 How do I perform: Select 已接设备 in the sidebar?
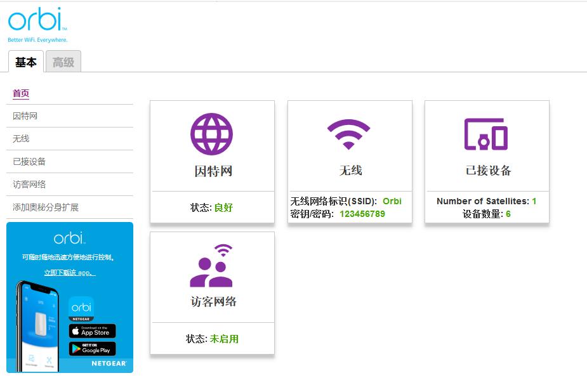(x=29, y=162)
